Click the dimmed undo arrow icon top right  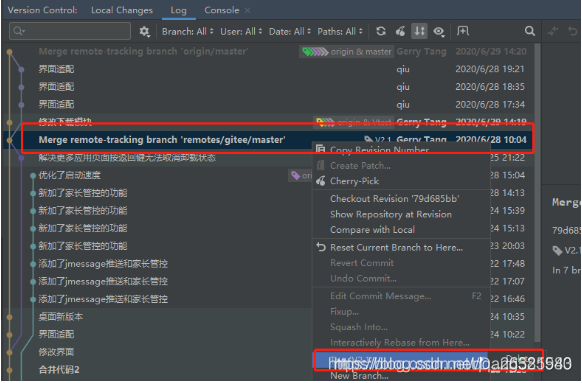point(573,31)
